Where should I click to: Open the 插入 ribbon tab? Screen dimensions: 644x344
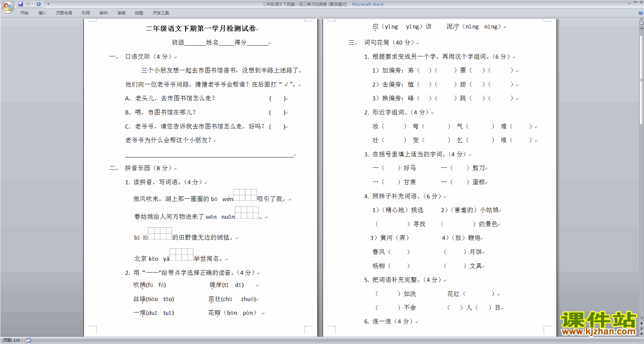[x=42, y=13]
